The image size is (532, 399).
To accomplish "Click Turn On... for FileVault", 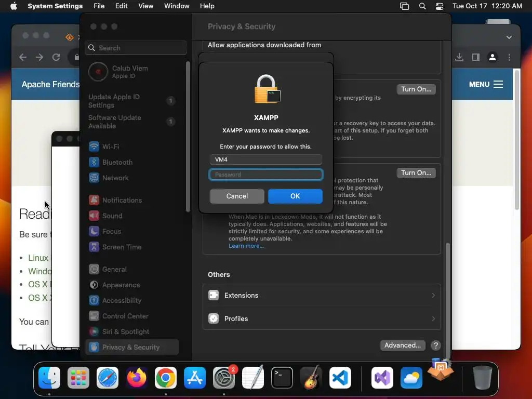I will [x=416, y=89].
